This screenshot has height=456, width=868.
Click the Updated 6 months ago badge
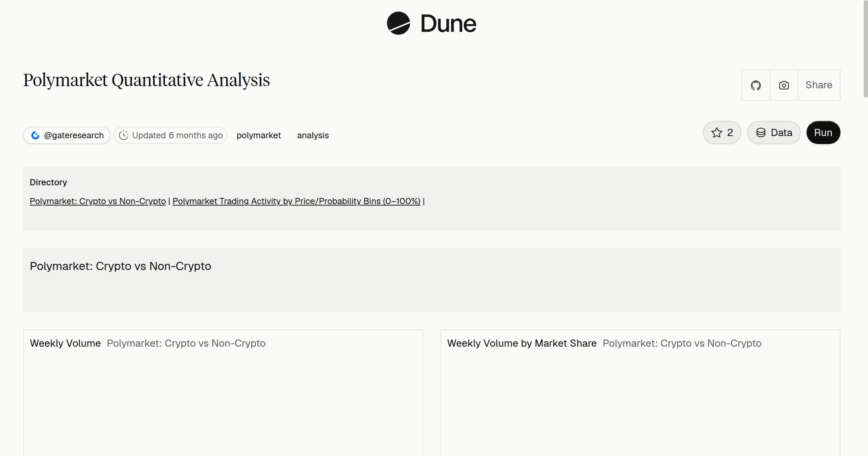pyautogui.click(x=170, y=135)
